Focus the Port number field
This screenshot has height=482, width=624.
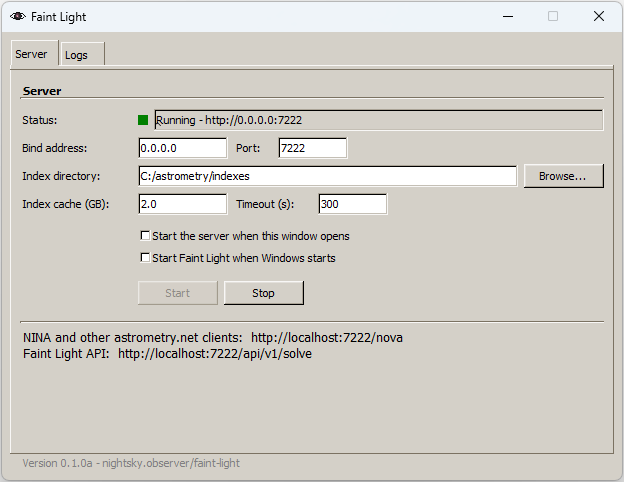coord(313,148)
